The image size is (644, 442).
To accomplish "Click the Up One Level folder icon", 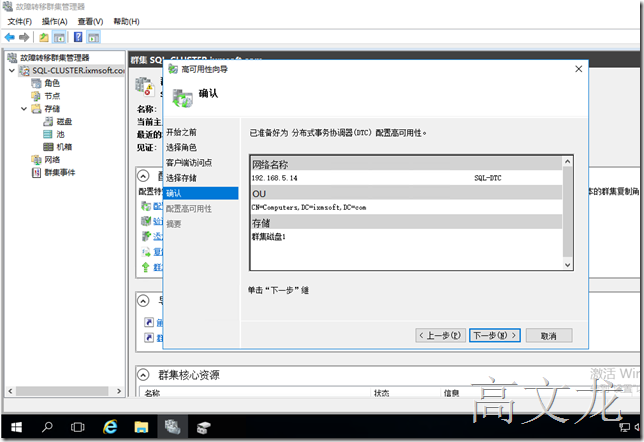I will click(x=44, y=37).
